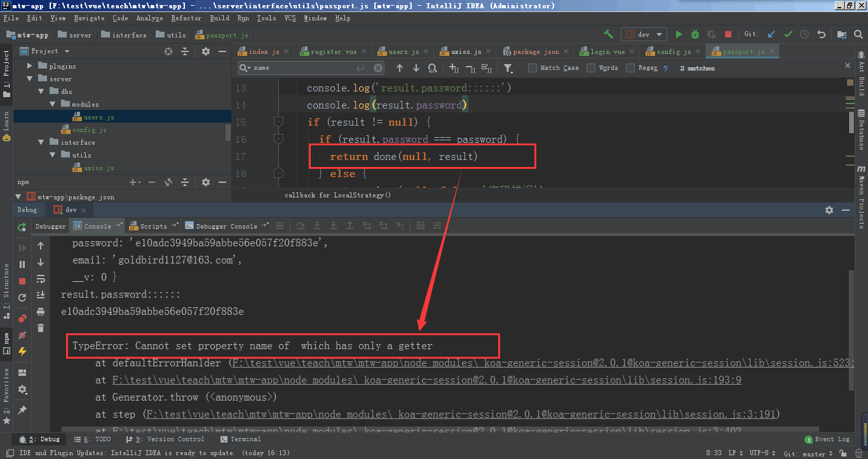Switch to package.json editor tab
The height and width of the screenshot is (459, 868).
point(535,51)
